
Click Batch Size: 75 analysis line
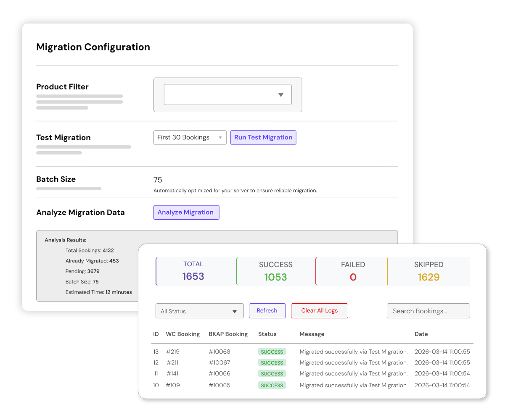point(82,282)
